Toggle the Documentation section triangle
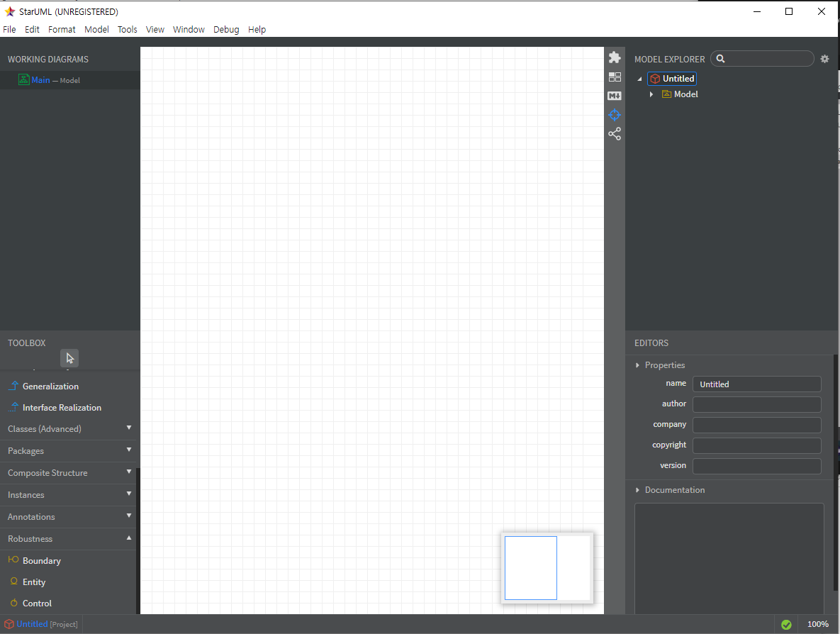 point(637,490)
